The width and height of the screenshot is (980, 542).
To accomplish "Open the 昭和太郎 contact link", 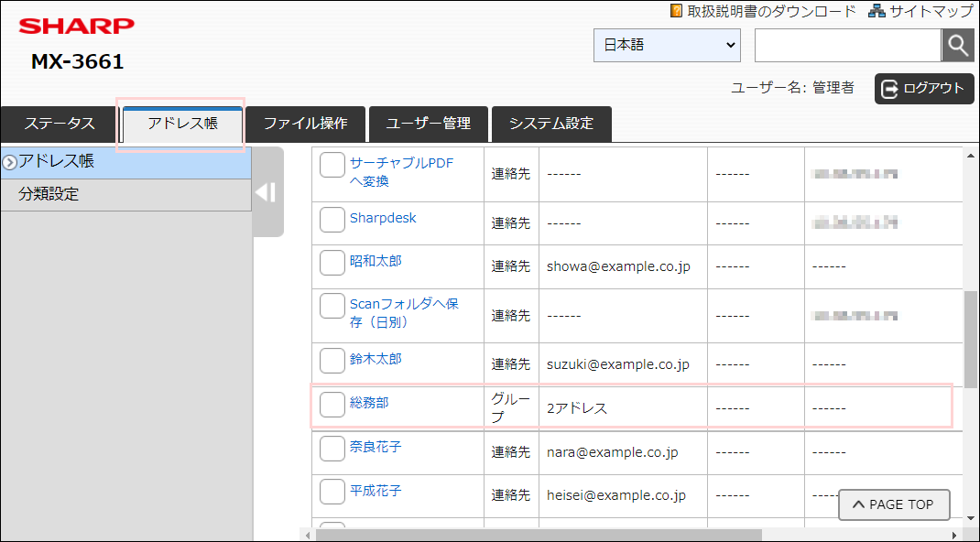I will point(376,261).
